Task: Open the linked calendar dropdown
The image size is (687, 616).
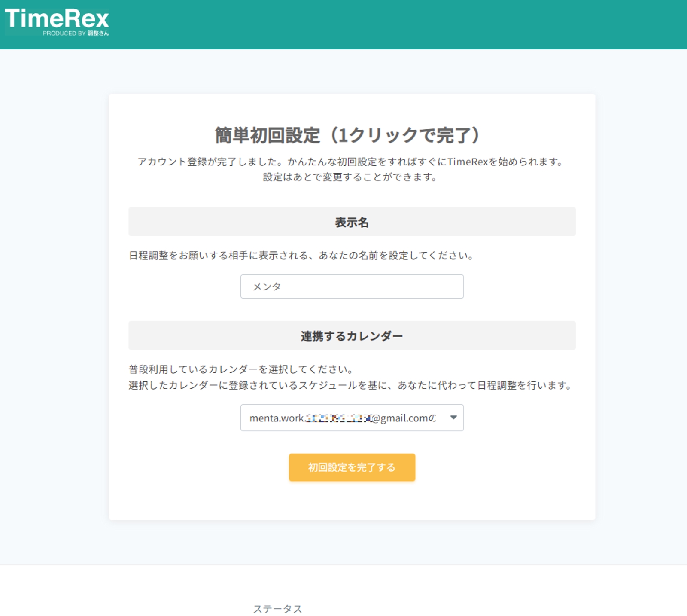Action: (x=352, y=418)
